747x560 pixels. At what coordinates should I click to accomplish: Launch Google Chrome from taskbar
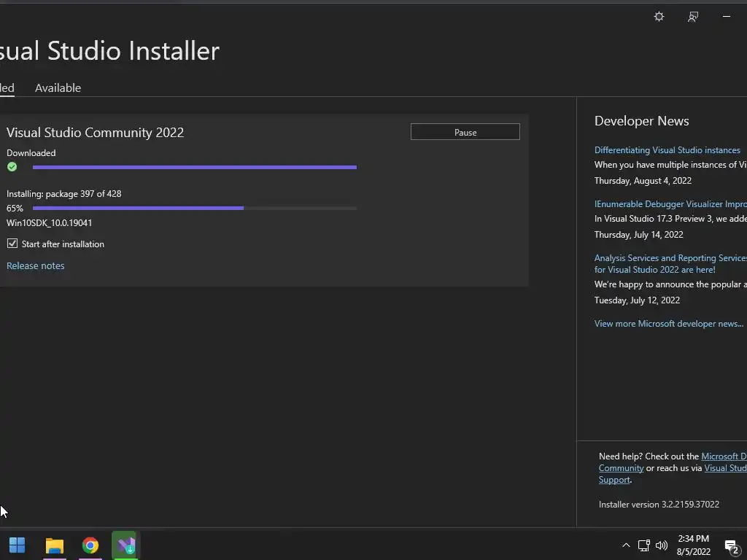[90, 545]
